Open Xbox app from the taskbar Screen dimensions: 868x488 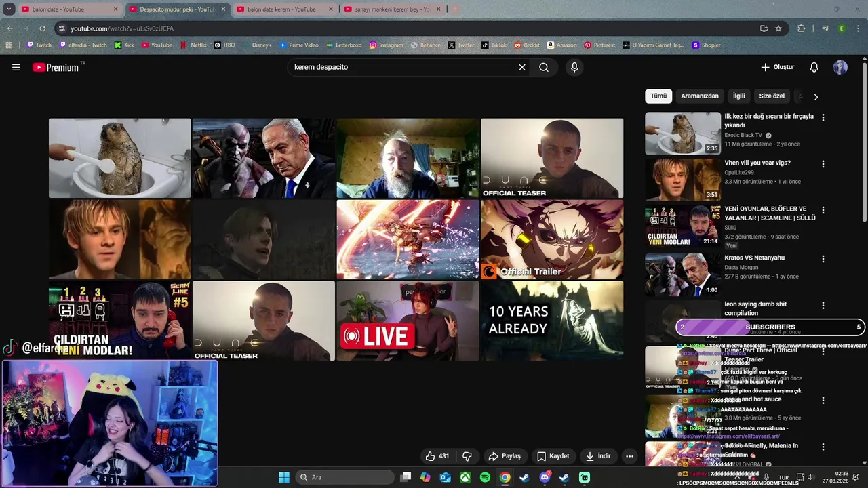point(465,477)
